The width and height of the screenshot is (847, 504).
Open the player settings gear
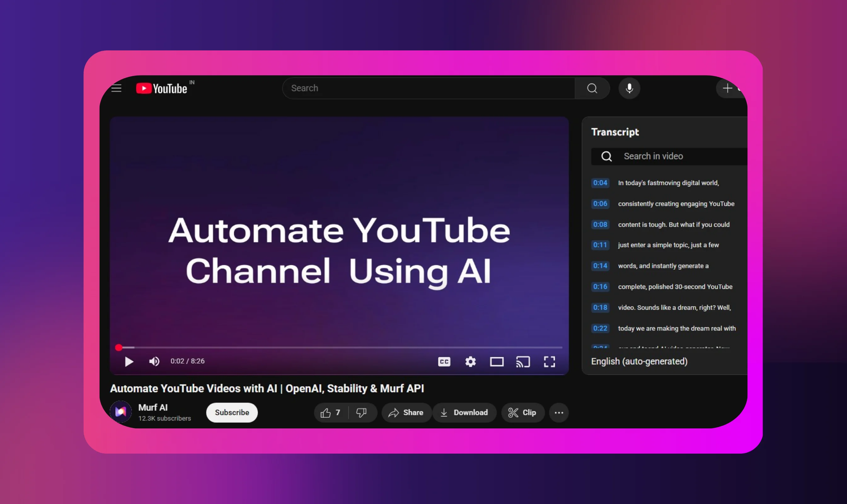click(470, 362)
